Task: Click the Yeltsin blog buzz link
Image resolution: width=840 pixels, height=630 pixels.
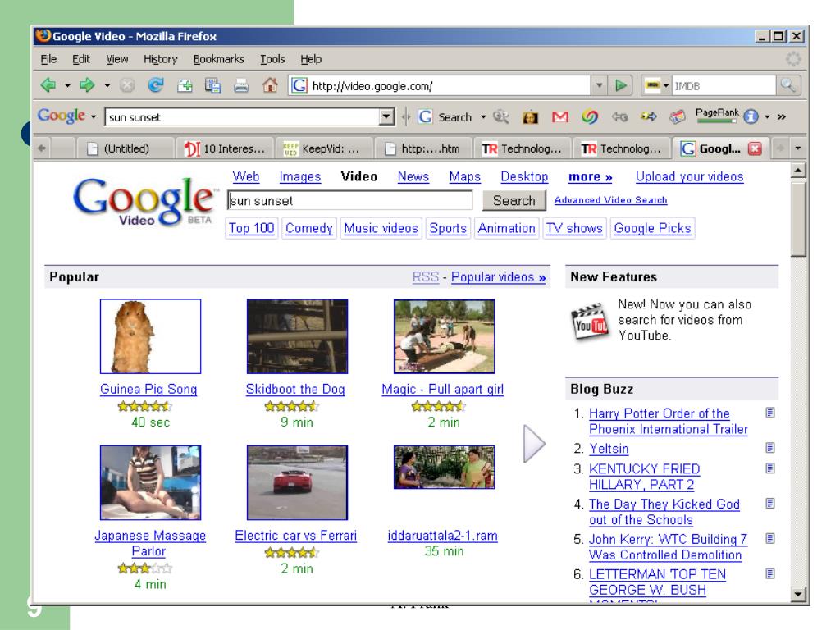Action: [609, 449]
